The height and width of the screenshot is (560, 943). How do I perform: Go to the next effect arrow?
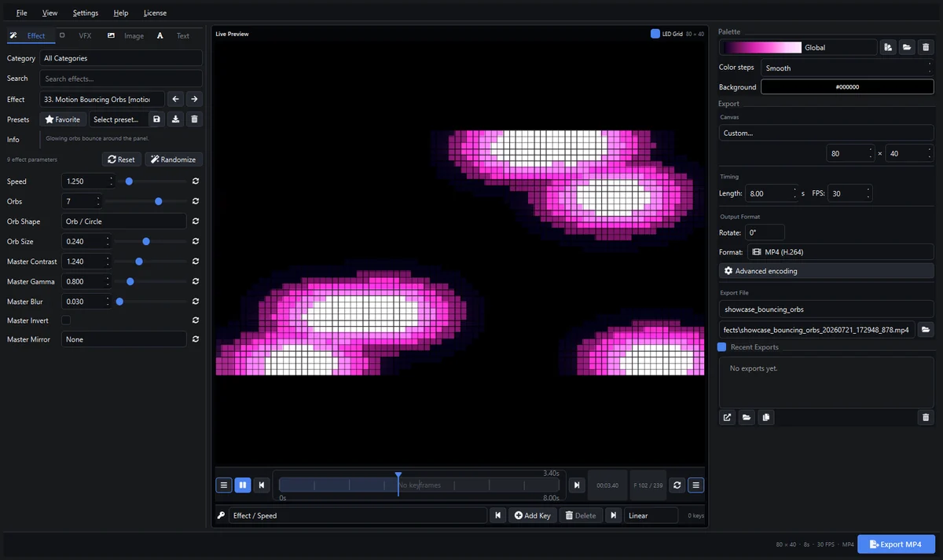point(194,99)
